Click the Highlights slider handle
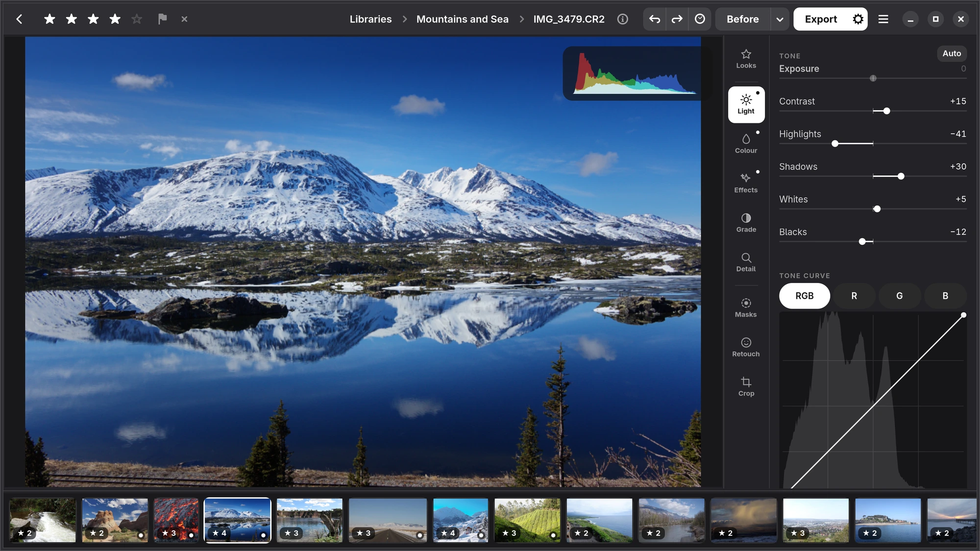 point(835,144)
